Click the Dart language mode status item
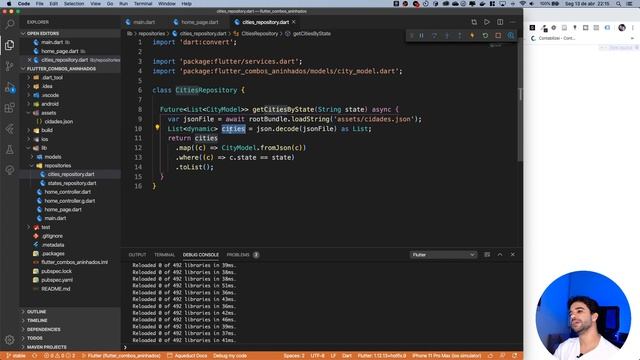The width and height of the screenshot is (640, 360). point(347,356)
